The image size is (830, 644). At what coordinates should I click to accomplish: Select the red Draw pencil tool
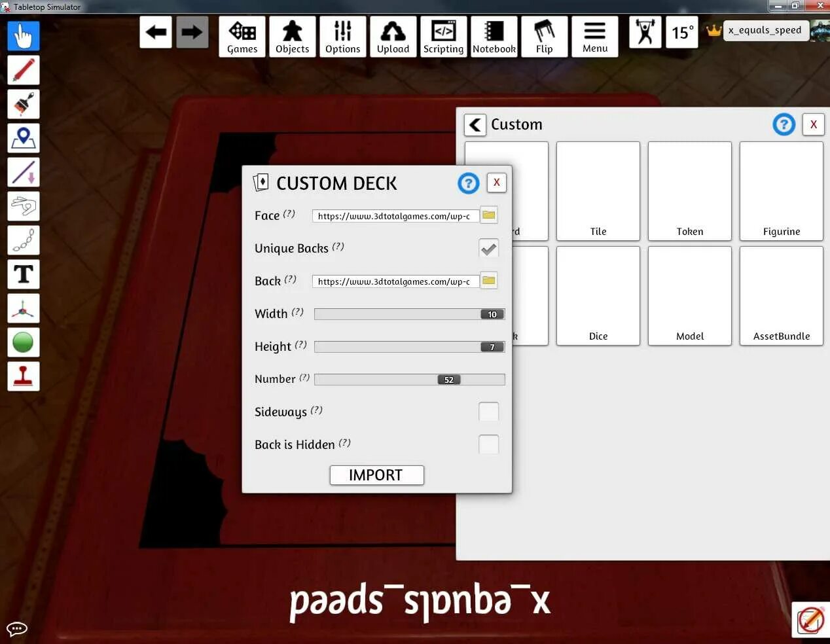click(24, 70)
